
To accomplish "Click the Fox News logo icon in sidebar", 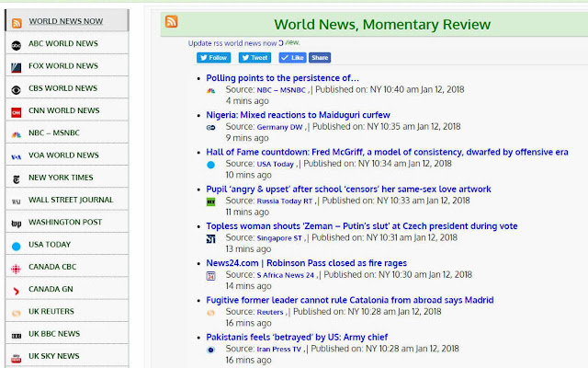I will point(17,68).
